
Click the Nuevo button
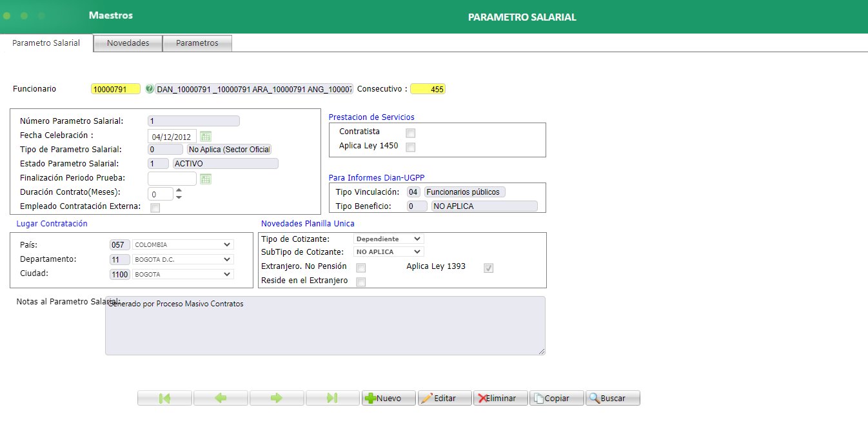389,398
